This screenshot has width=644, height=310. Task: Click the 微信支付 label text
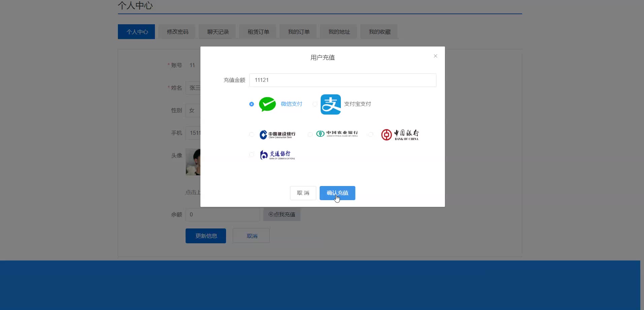[x=291, y=104]
